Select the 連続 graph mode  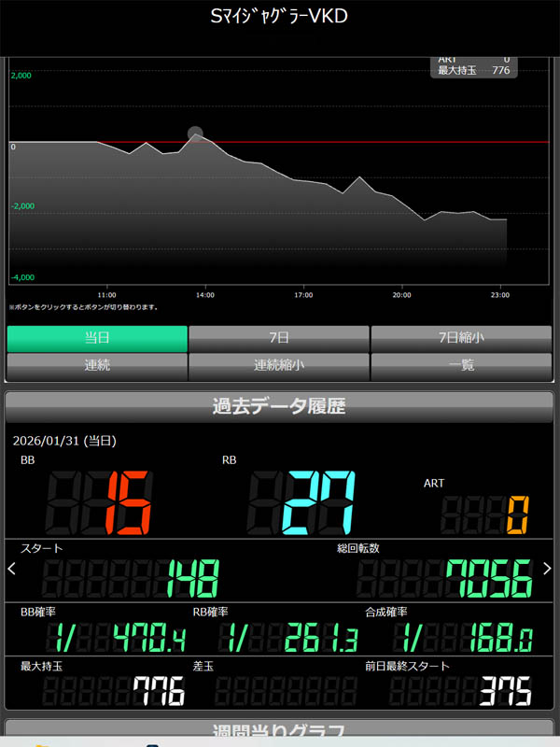point(97,366)
